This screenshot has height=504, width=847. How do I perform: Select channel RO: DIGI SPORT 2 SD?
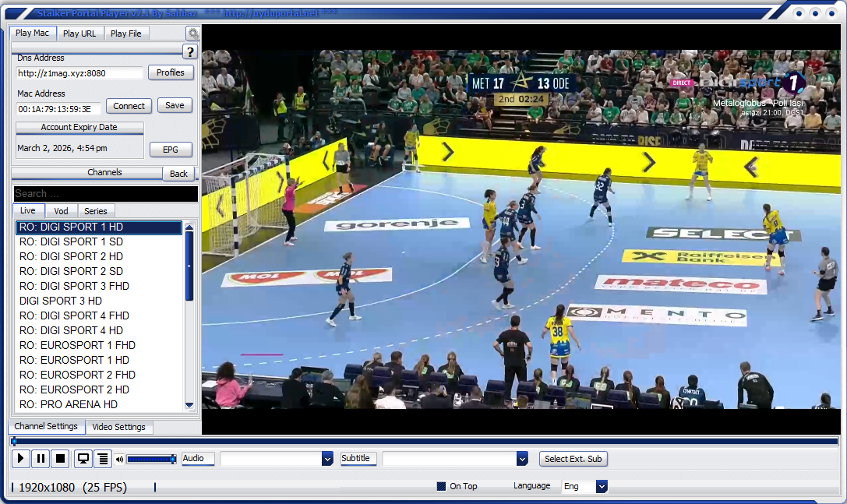tap(99, 271)
